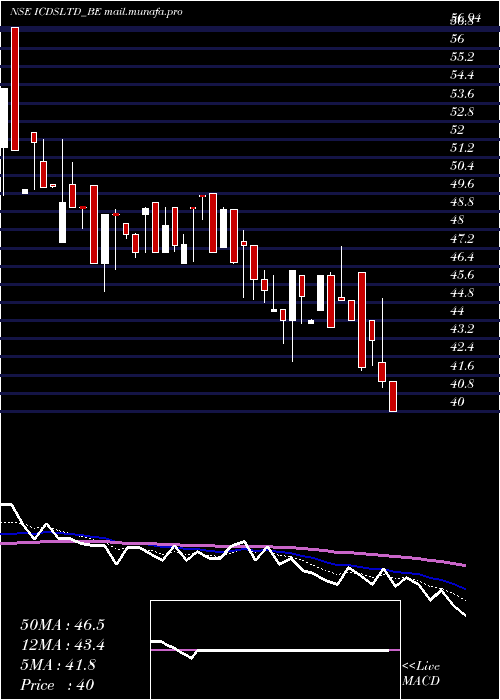
Task: Click the MACD inset chart box
Action: [x=275, y=650]
